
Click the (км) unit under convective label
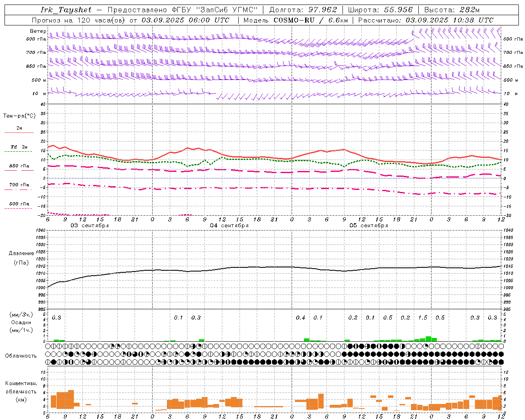click(21, 399)
